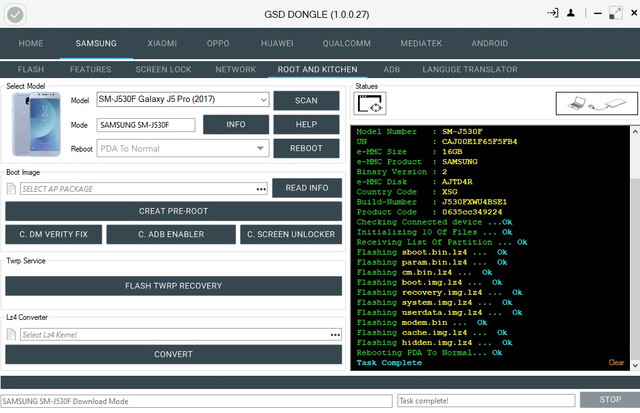Click 'Flashing system.img.lz4' log line
The height and width of the screenshot is (413, 640).
434,302
